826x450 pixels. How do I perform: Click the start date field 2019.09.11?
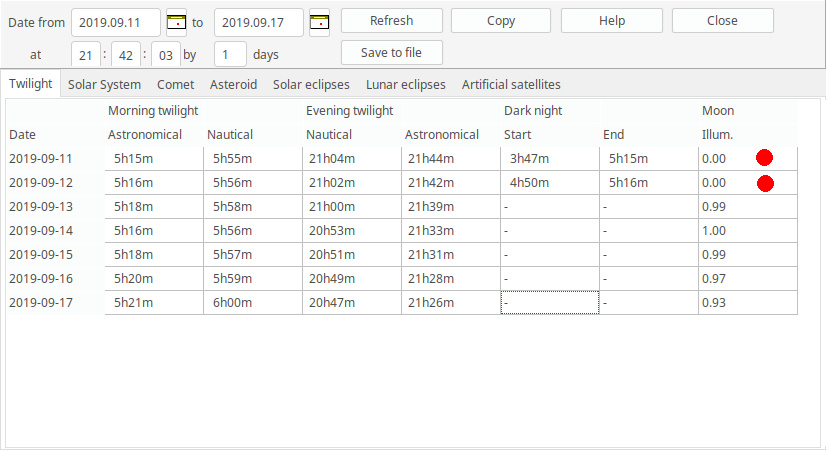[x=115, y=21]
